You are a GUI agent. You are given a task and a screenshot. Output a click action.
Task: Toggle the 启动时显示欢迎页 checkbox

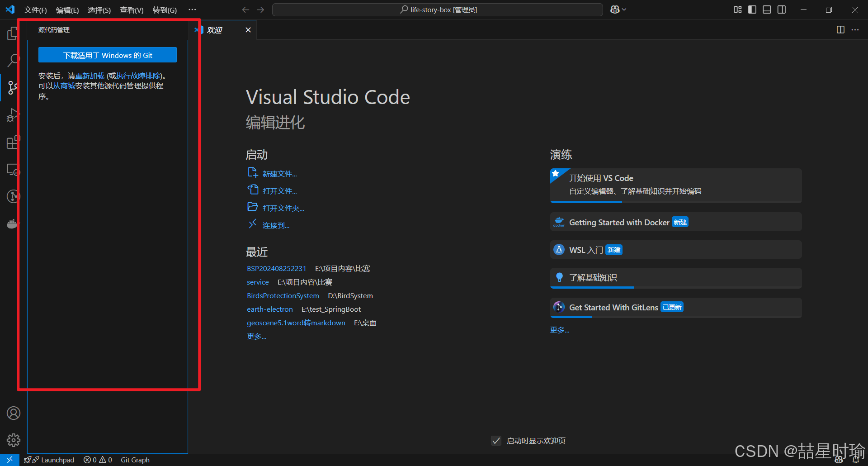coord(496,441)
